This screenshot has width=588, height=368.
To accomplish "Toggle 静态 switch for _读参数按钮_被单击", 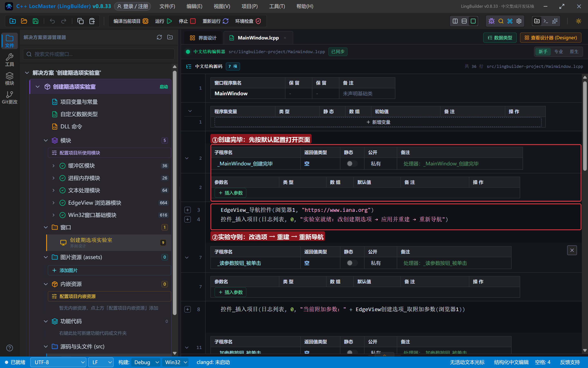I will [352, 263].
